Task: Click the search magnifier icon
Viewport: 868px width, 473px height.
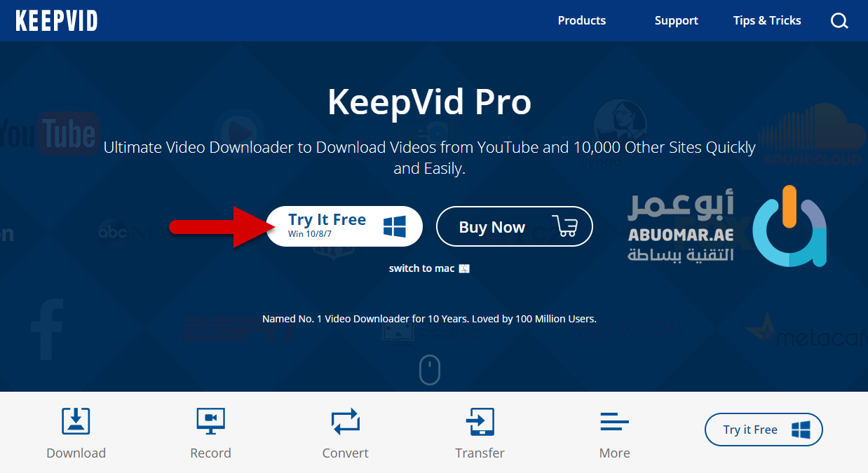Action: (x=839, y=21)
